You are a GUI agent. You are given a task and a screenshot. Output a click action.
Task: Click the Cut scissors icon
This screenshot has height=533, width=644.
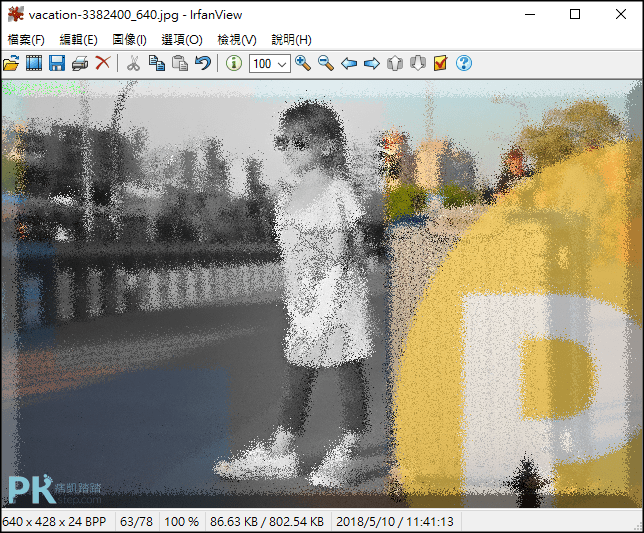pyautogui.click(x=133, y=63)
